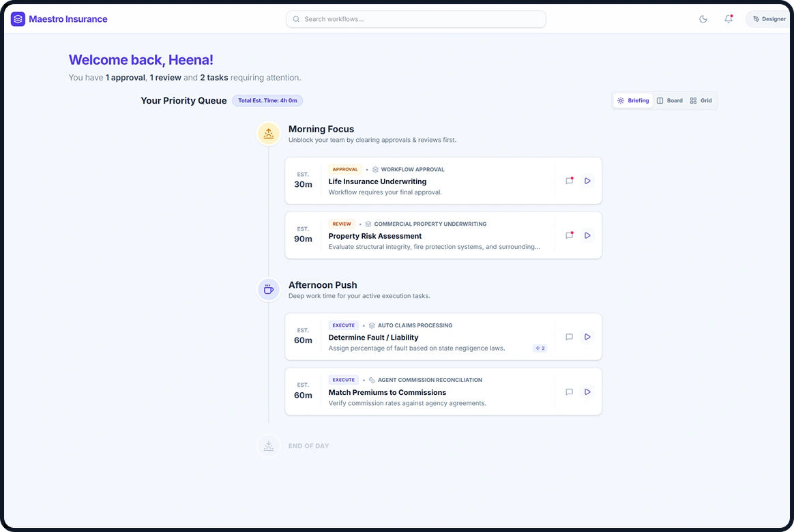Open the Designer panel
This screenshot has height=532, width=794.
click(x=768, y=18)
